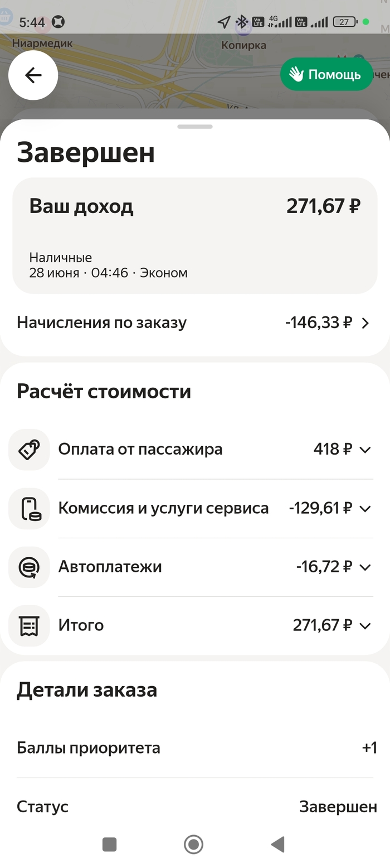
Task: Tap the Ваш доход income card
Action: pyautogui.click(x=195, y=235)
